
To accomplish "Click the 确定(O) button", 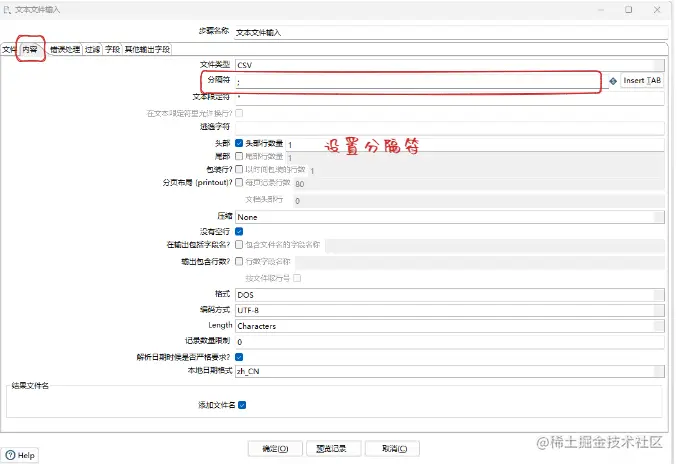I will point(275,448).
